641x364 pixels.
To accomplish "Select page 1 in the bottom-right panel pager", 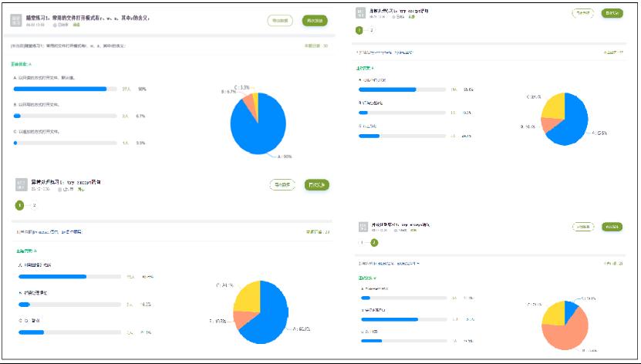I will tap(360, 242).
